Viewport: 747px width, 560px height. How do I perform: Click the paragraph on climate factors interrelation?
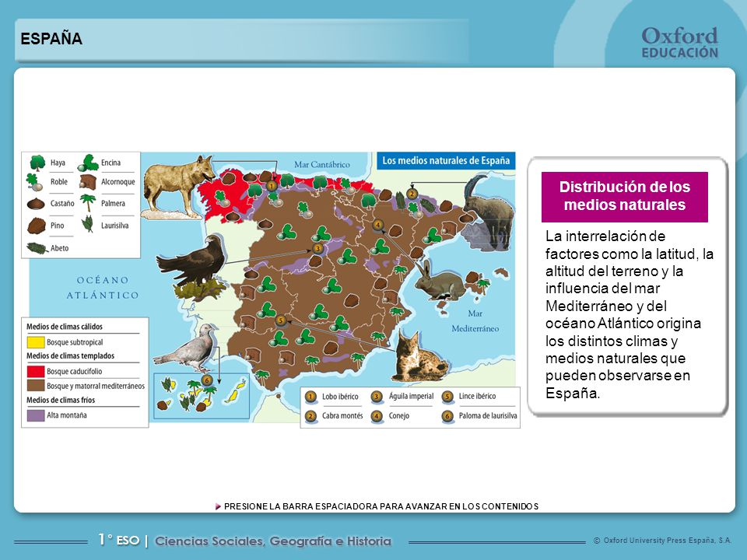pos(630,314)
